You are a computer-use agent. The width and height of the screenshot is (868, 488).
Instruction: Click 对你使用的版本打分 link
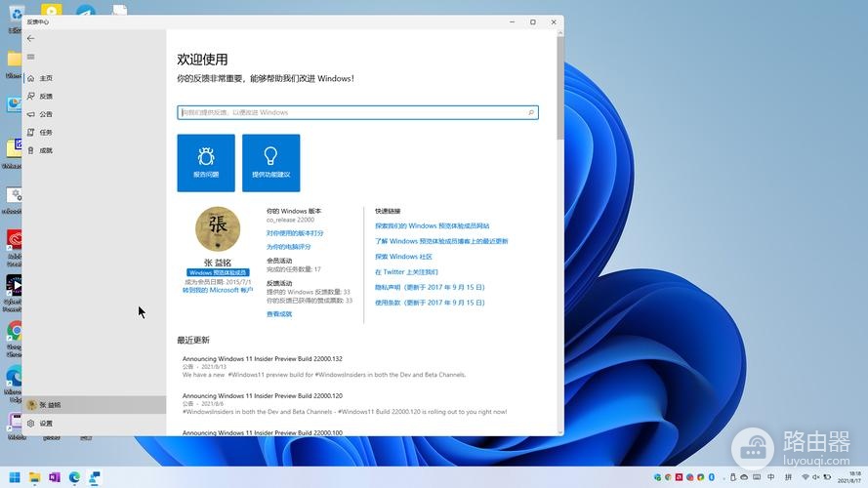point(295,233)
